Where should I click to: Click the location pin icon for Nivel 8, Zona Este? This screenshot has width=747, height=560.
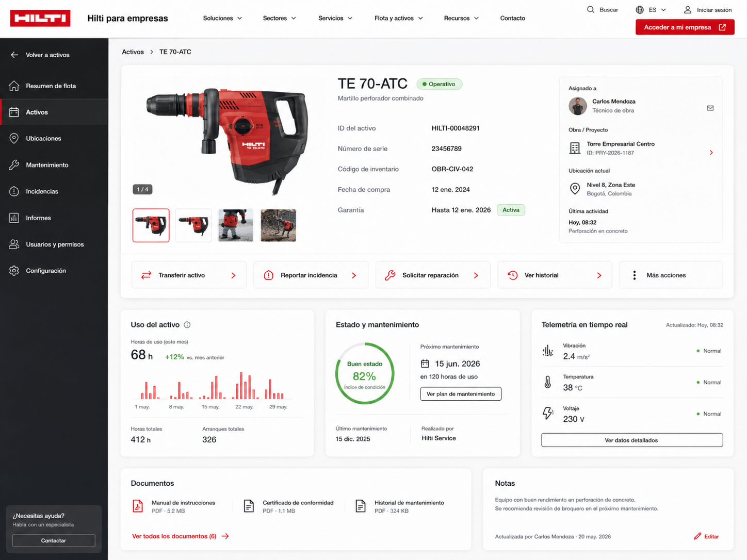pyautogui.click(x=575, y=189)
